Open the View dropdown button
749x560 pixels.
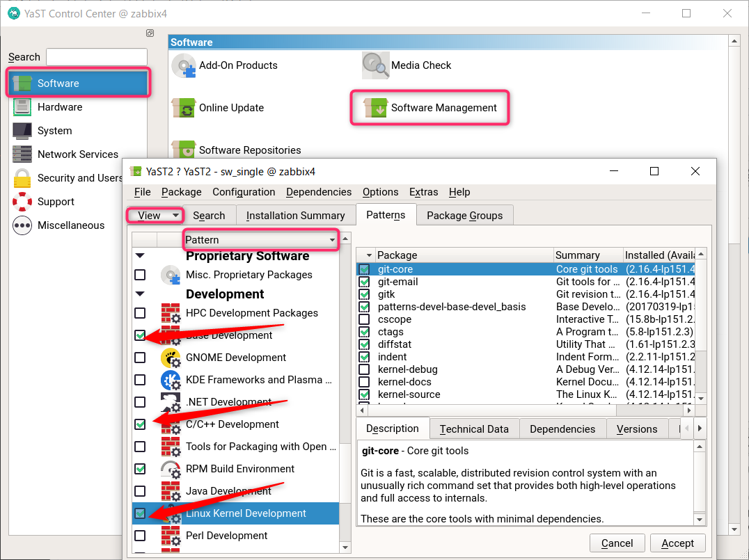(156, 216)
